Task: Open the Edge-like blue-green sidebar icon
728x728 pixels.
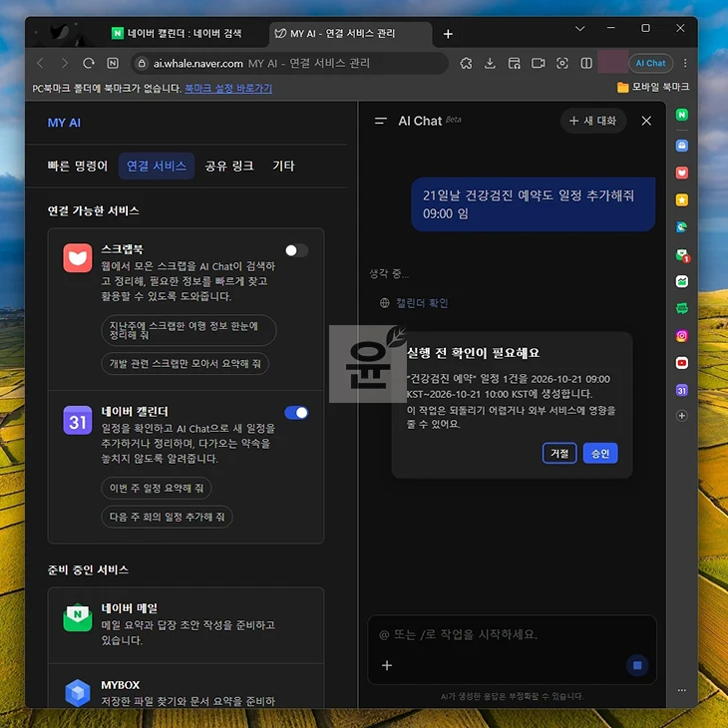Action: (x=681, y=227)
